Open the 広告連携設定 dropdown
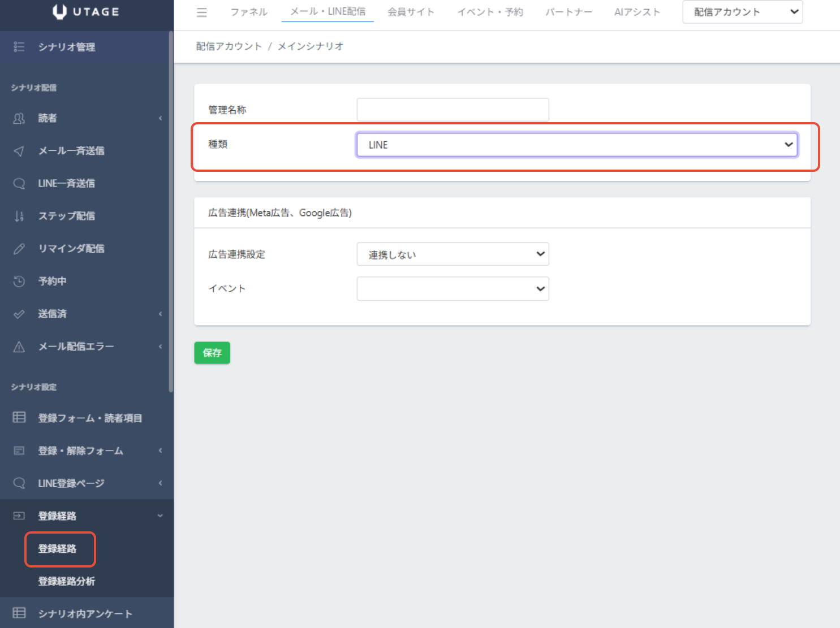Screen dimensions: 840x628 click(453, 254)
